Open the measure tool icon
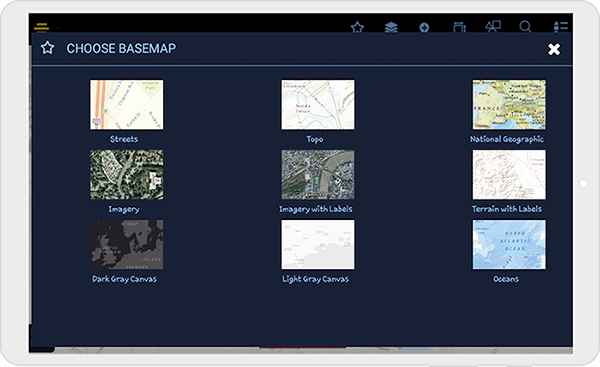Viewport: 600px width, 367px height. coord(460,27)
